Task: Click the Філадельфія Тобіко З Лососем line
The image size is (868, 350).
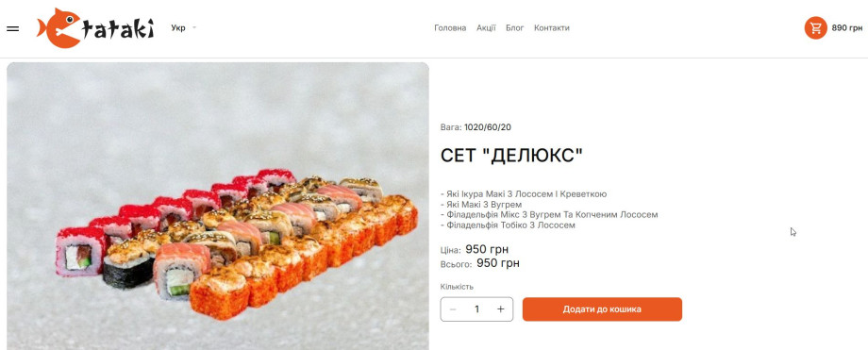Action: (508, 225)
